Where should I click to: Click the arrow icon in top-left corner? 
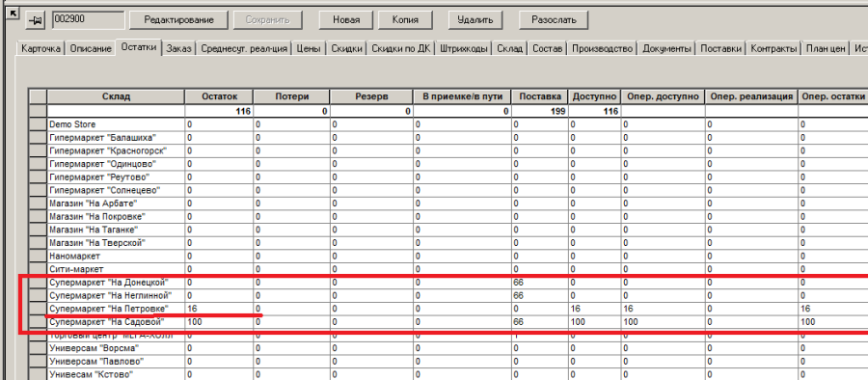[x=13, y=13]
